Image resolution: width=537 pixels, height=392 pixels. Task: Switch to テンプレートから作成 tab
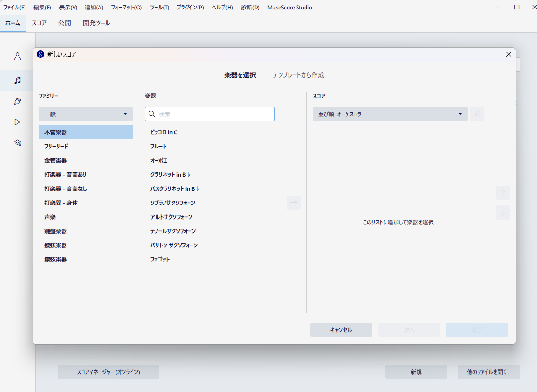298,75
